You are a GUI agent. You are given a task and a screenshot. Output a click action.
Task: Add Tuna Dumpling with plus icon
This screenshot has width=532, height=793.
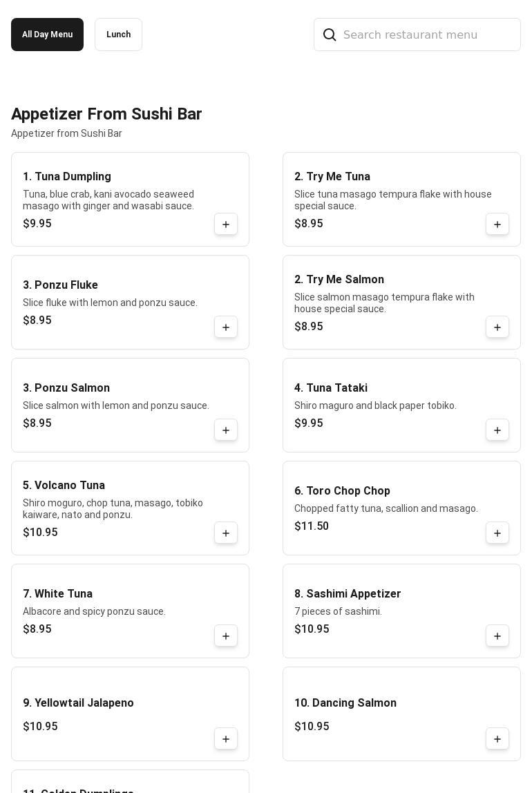point(226,224)
